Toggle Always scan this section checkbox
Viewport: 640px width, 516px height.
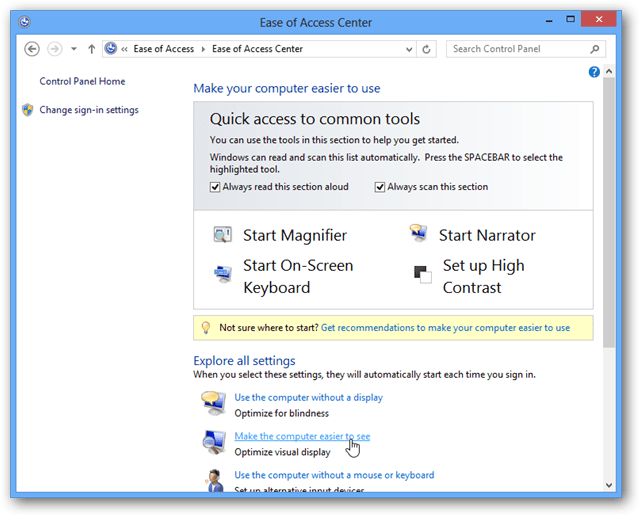tap(380, 187)
